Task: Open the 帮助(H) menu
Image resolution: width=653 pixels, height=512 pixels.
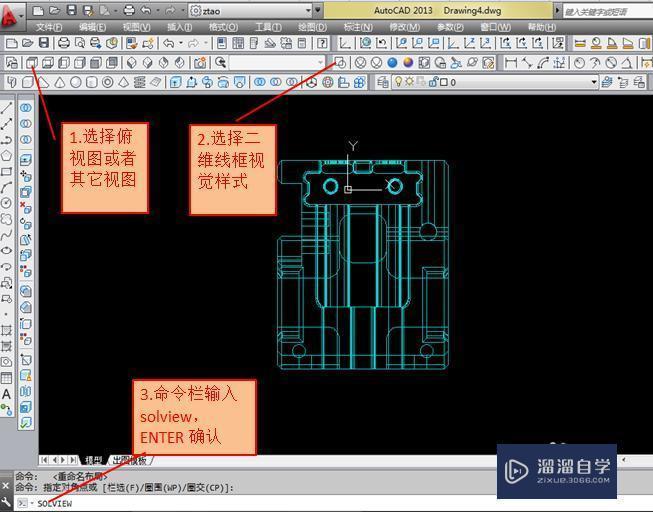Action: coord(541,27)
